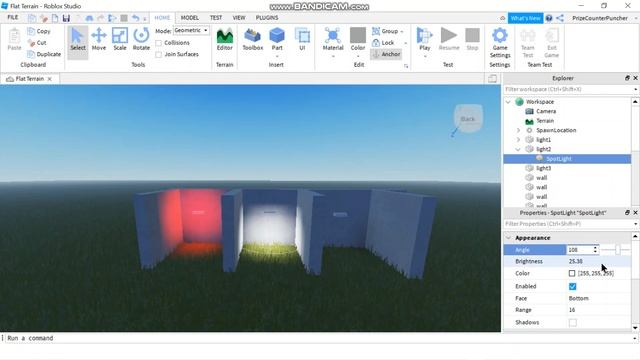This screenshot has width=640, height=360.
Task: Click the Resume button
Action: 449,40
